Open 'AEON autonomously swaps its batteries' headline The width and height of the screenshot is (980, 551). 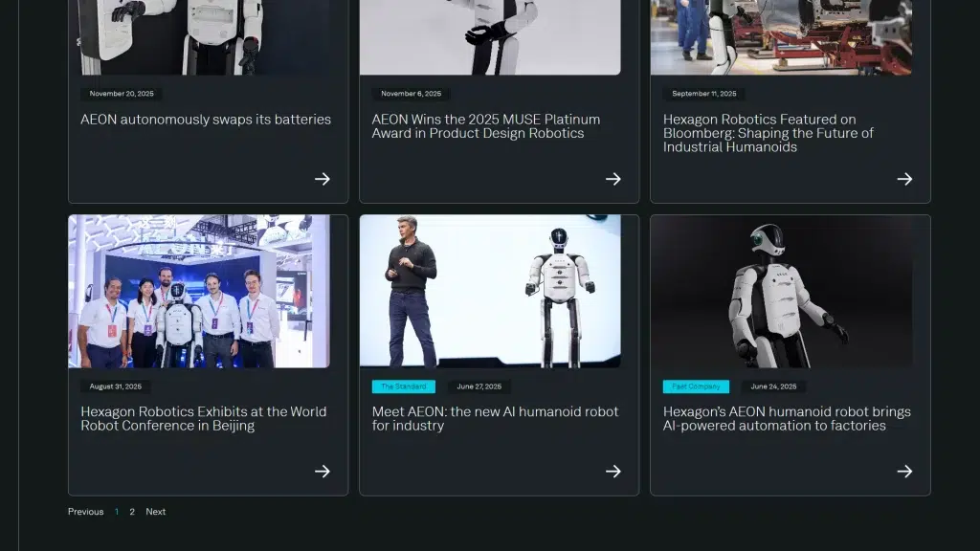pos(206,120)
